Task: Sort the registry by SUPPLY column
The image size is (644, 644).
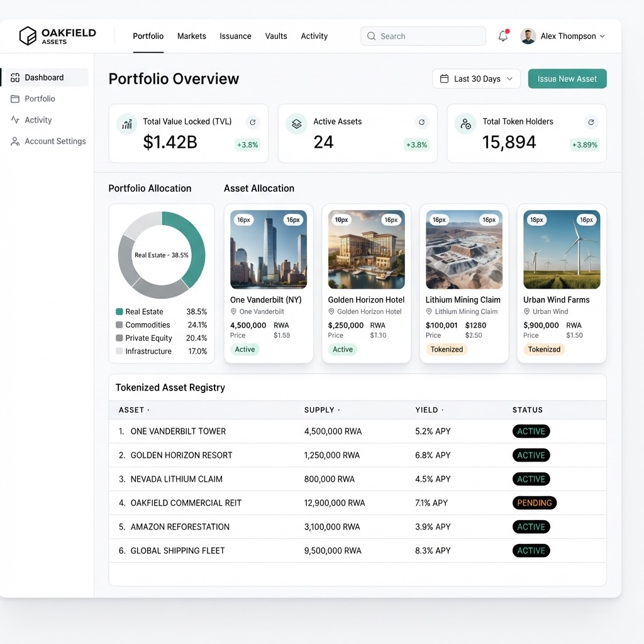Action: [x=322, y=410]
